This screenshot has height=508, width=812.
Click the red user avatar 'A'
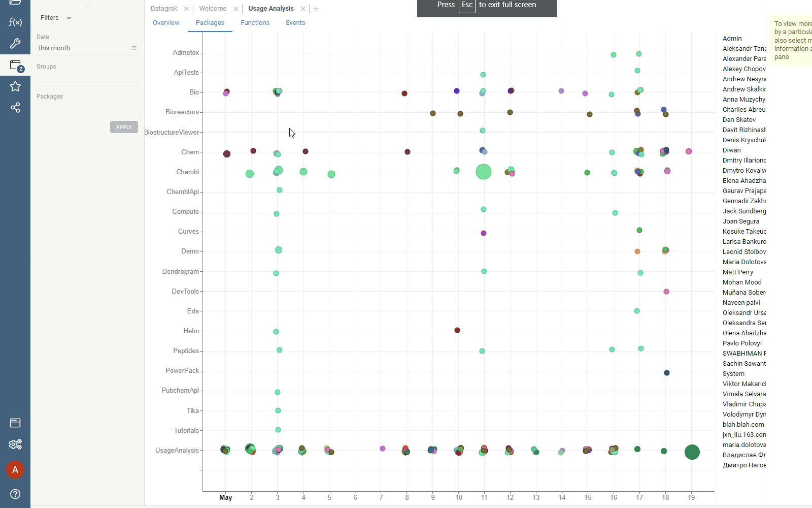click(15, 469)
